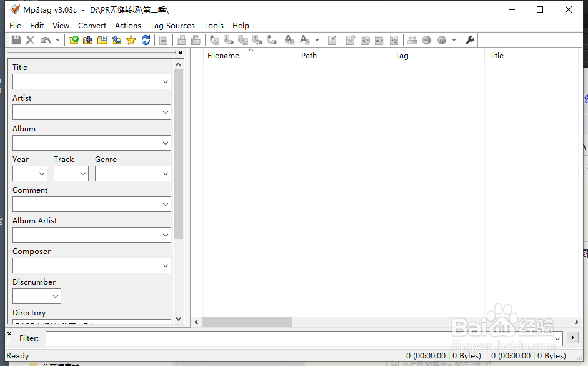The image size is (588, 366).
Task: Click the Text file to Tag icon
Action: pyautogui.click(x=257, y=40)
